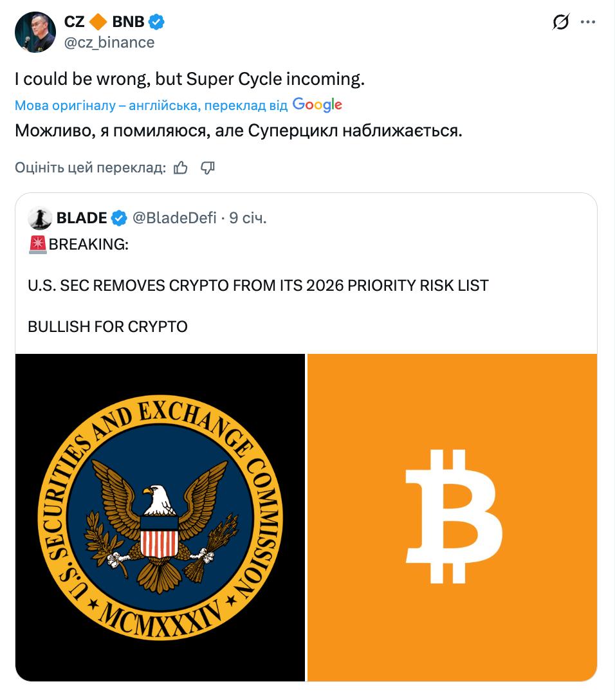The width and height of the screenshot is (615, 700).
Task: Click the orange diamond icon in CZ's name
Action: coord(96,22)
